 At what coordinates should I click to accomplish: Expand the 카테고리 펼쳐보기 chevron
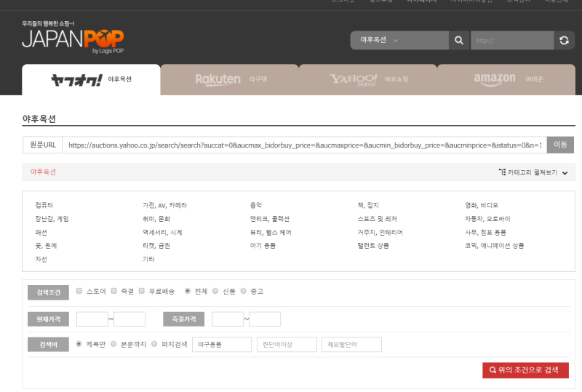pyautogui.click(x=565, y=172)
